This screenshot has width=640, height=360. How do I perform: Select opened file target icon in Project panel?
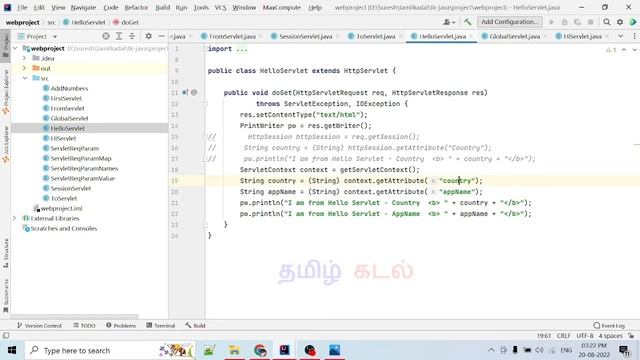pyautogui.click(x=106, y=36)
